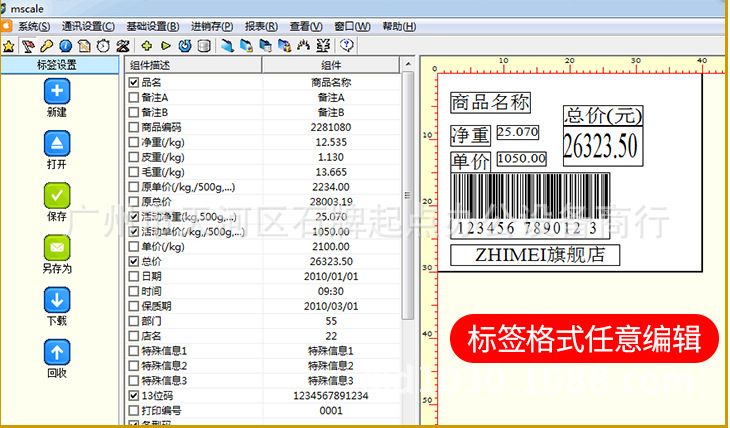Check the 店名 checkbox
This screenshot has height=428, width=730.
pos(134,336)
